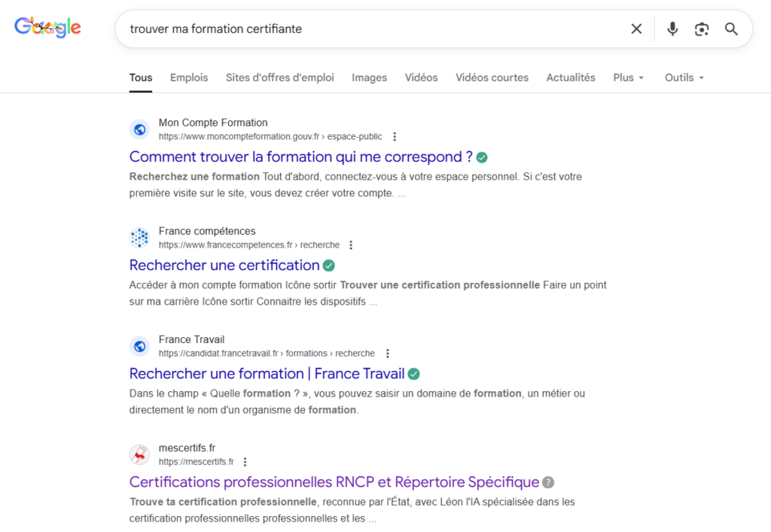Expand the Plus menu
Screen dimensions: 771x532
coord(628,77)
